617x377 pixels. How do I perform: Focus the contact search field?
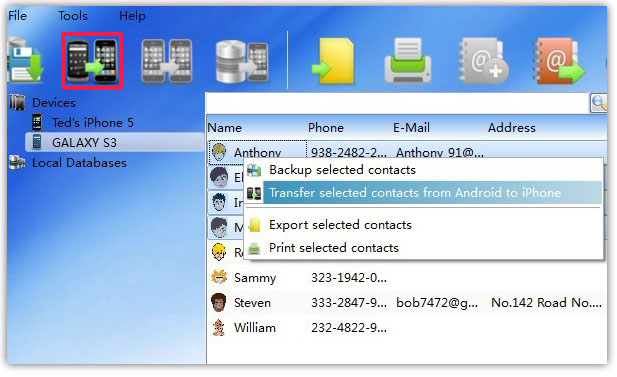point(397,103)
